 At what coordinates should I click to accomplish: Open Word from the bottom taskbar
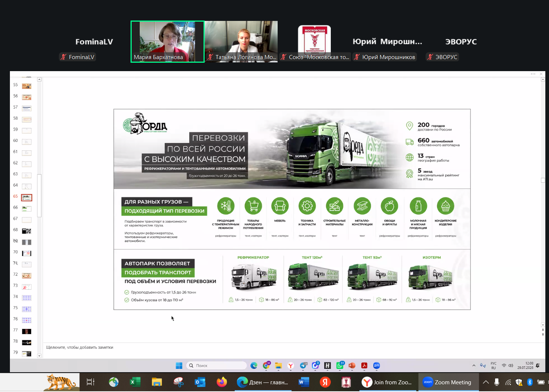[304, 382]
